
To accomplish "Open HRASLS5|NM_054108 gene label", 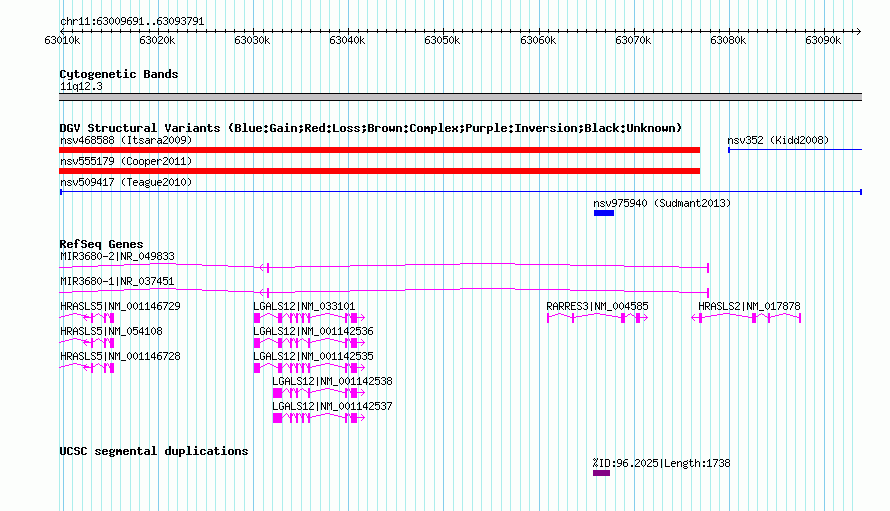I will [x=111, y=331].
